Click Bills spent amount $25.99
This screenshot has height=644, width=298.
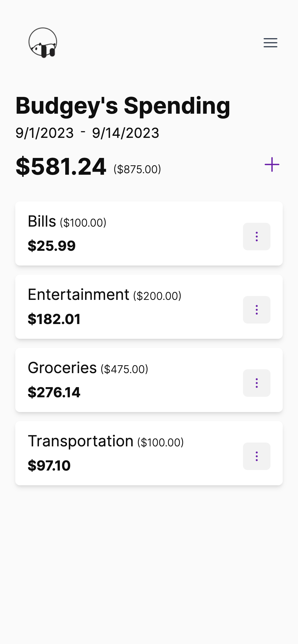pos(52,246)
